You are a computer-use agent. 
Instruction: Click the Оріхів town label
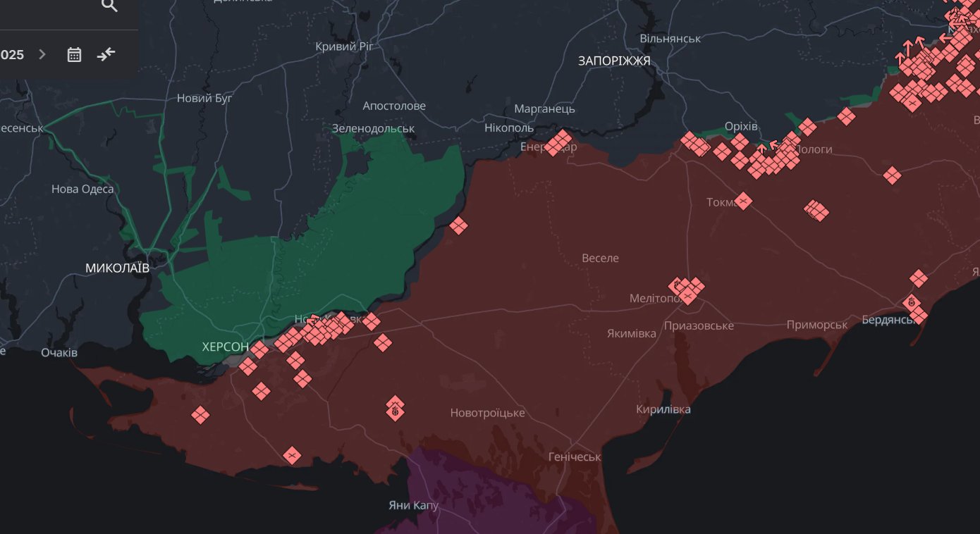[x=741, y=127]
